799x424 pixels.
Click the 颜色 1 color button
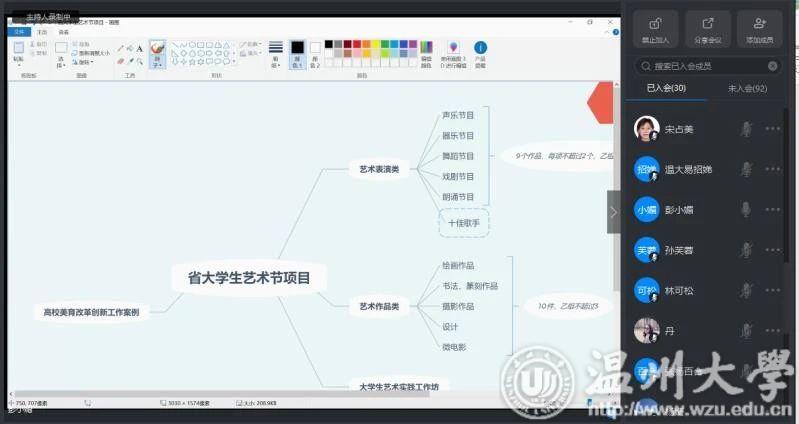297,52
